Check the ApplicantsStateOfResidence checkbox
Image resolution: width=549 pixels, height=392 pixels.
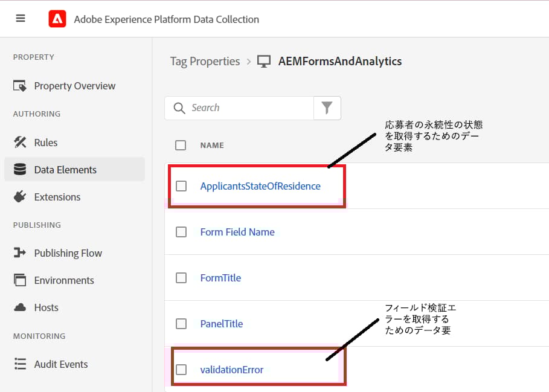click(x=181, y=186)
